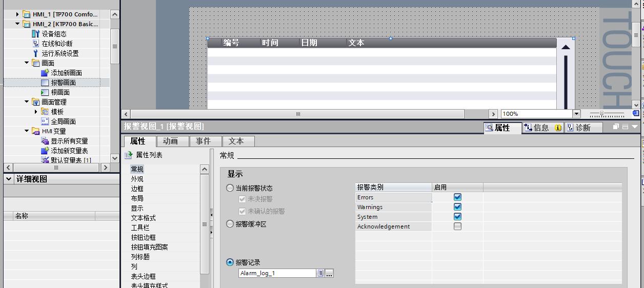The image size is (644, 288).
Task: Toggle the 未确认的报警 checkbox
Action: (242, 211)
